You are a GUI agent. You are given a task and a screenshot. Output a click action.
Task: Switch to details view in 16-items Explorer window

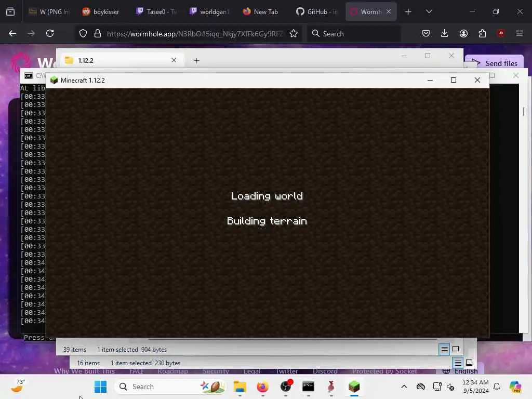458,363
